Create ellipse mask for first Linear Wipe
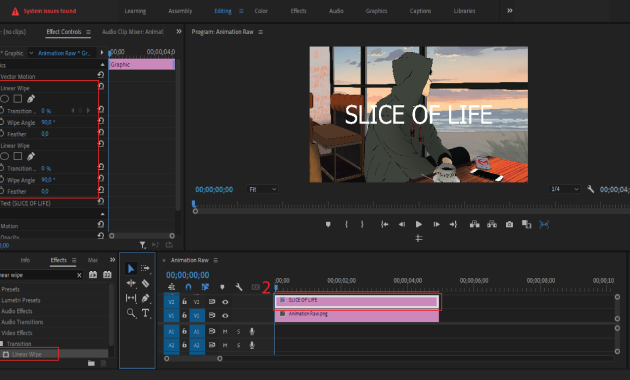This screenshot has width=630, height=380. (4, 98)
